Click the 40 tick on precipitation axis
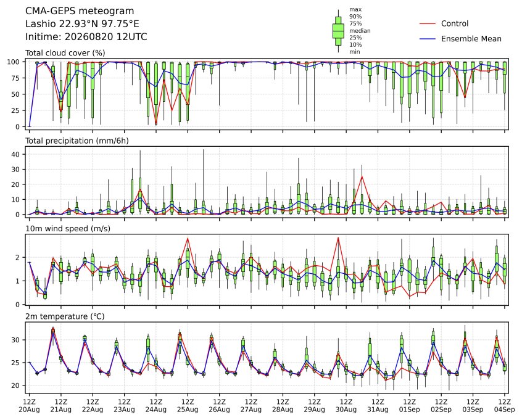Screen dimensions: 522x420 click(x=15, y=154)
